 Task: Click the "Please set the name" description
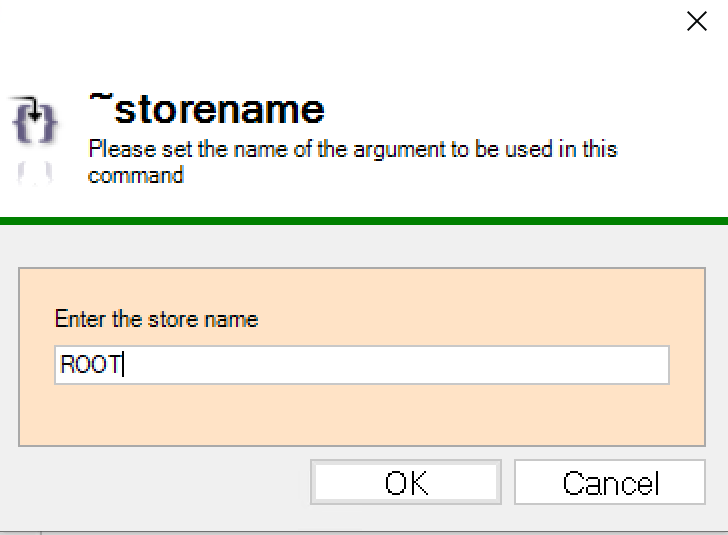(x=352, y=150)
